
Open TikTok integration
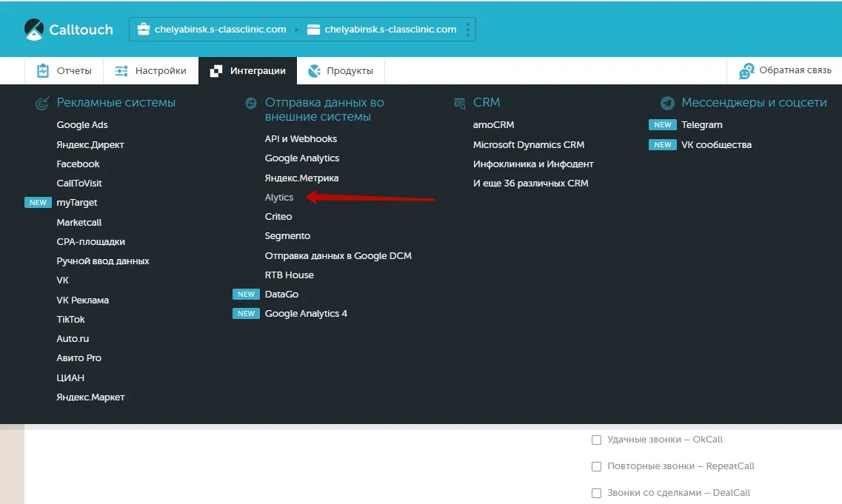(70, 320)
